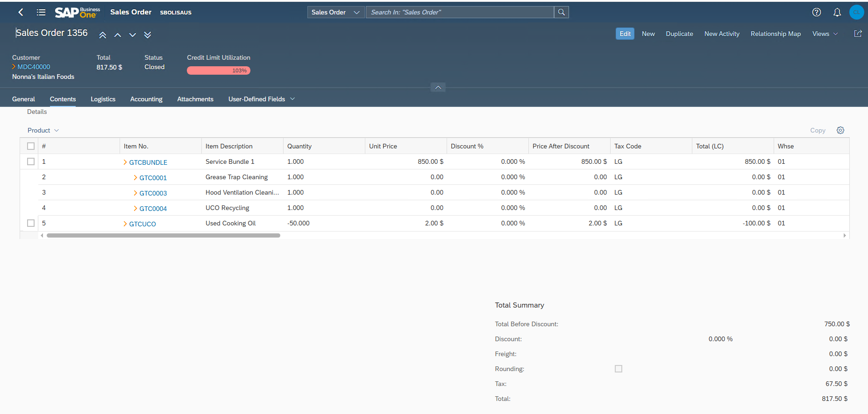Click the Edit button

click(625, 34)
